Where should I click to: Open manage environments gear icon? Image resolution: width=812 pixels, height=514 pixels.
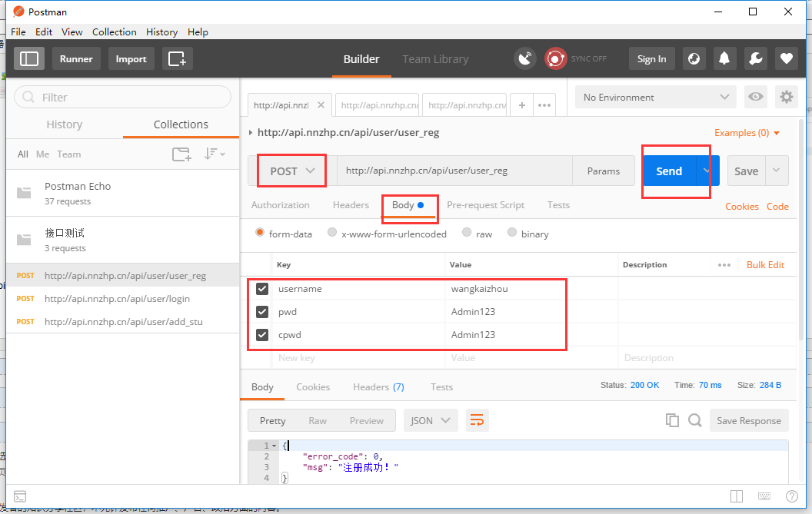(x=786, y=97)
